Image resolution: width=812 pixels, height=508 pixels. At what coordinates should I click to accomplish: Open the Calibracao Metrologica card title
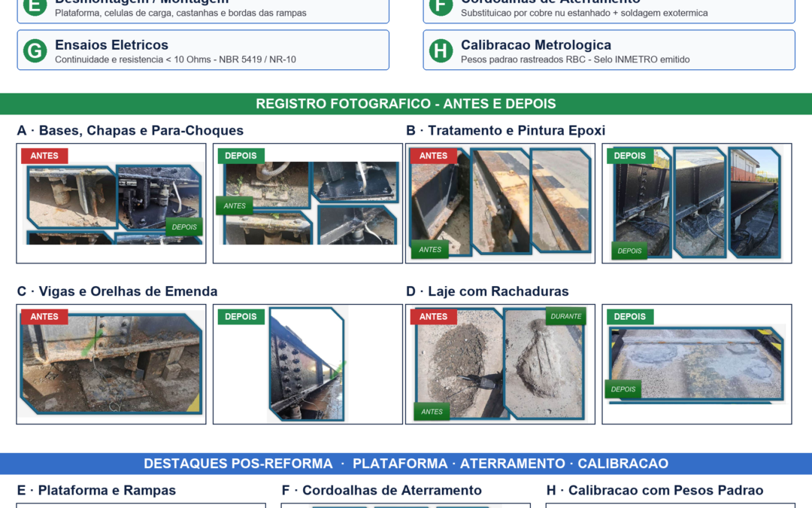point(536,45)
